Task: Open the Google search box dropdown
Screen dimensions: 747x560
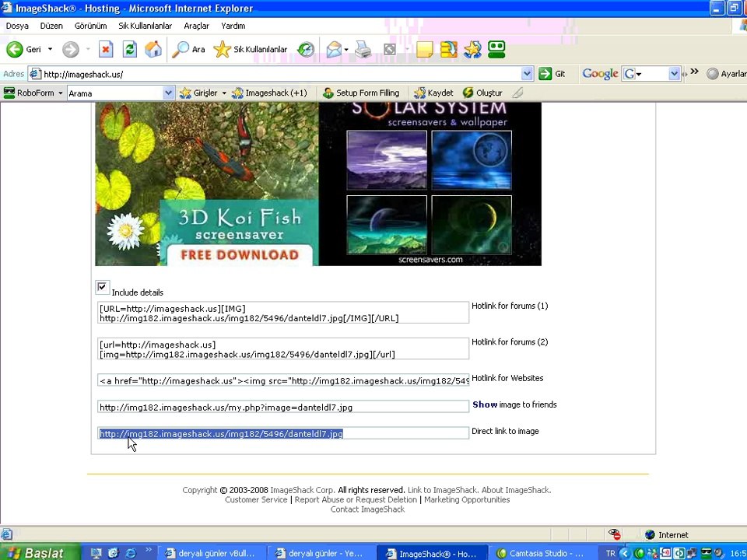Action: [x=674, y=74]
